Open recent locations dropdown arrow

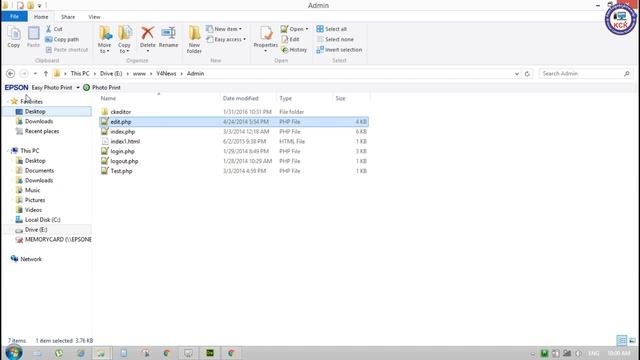[35, 73]
